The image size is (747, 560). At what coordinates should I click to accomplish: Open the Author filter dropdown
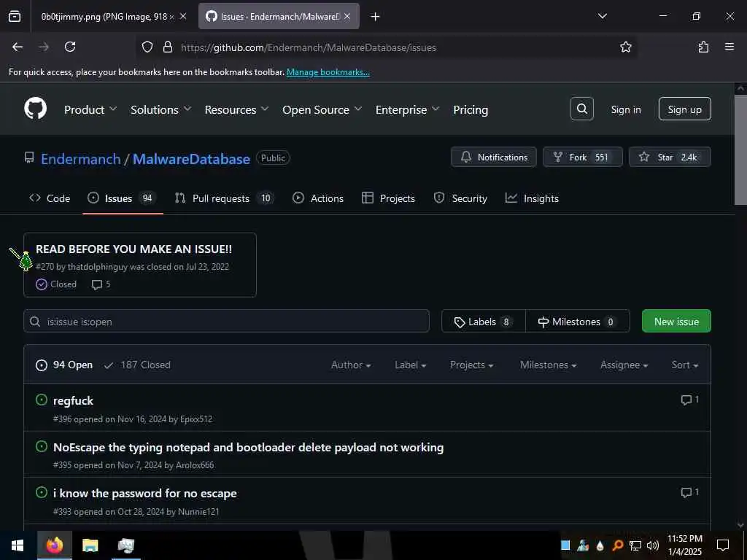351,365
